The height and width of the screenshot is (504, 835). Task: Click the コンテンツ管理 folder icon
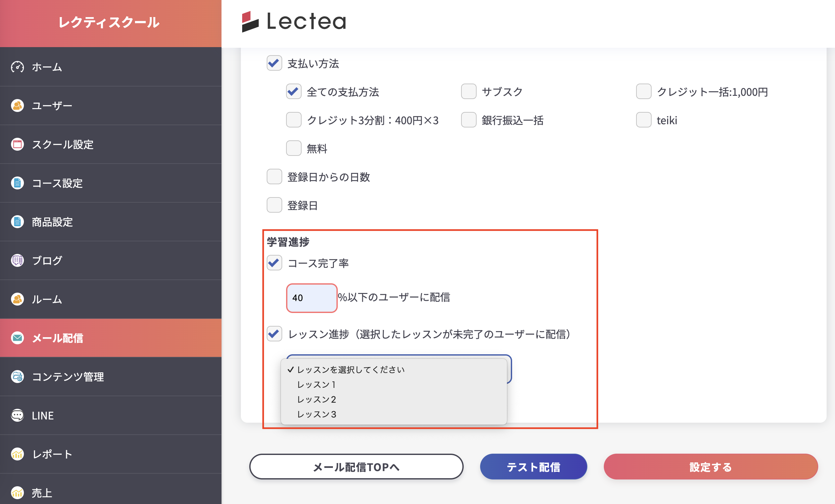coord(17,377)
